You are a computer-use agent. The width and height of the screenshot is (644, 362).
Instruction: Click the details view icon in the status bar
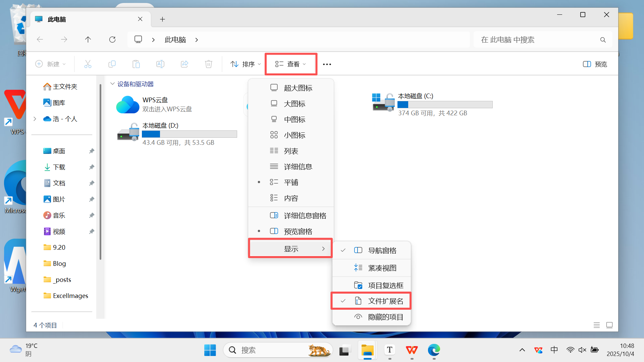pos(596,325)
